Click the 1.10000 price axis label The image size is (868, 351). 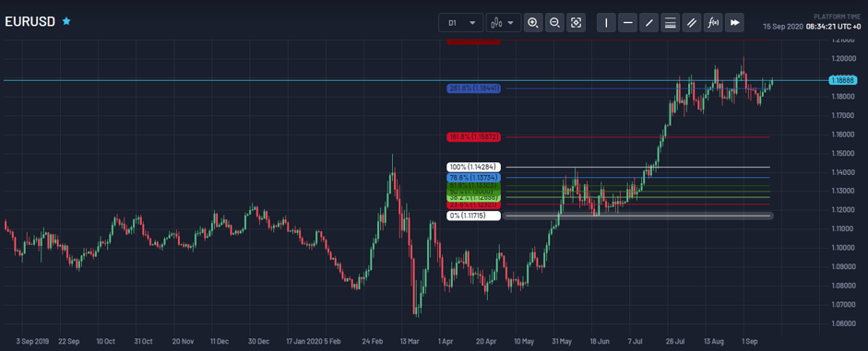844,248
